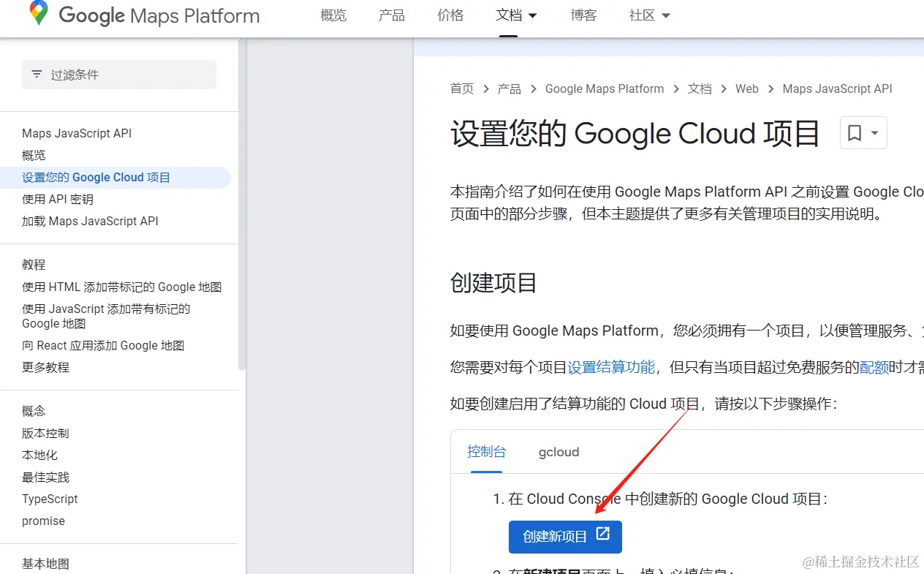Open 更多教程 in the sidebar
Image resolution: width=924 pixels, height=574 pixels.
click(45, 367)
